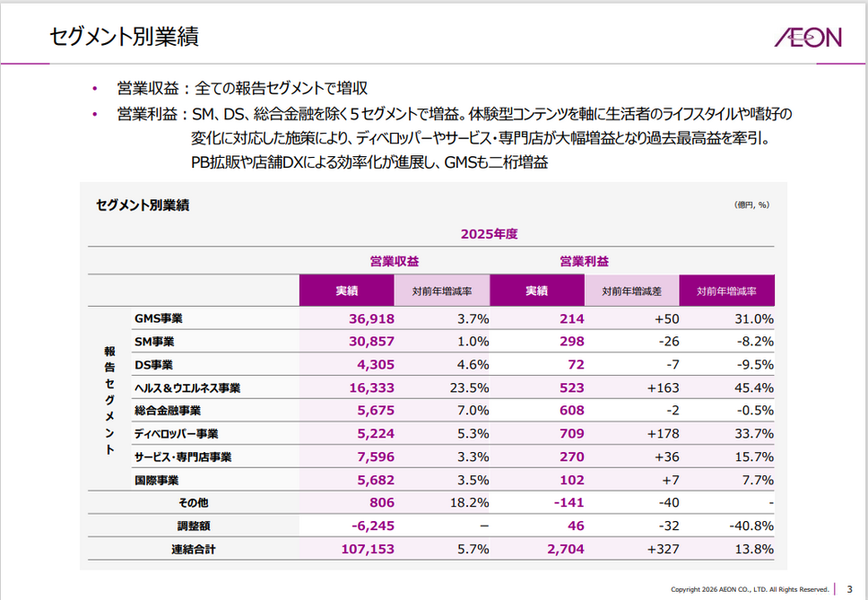Select the GMS事業 row label
This screenshot has width=868, height=600.
(159, 318)
